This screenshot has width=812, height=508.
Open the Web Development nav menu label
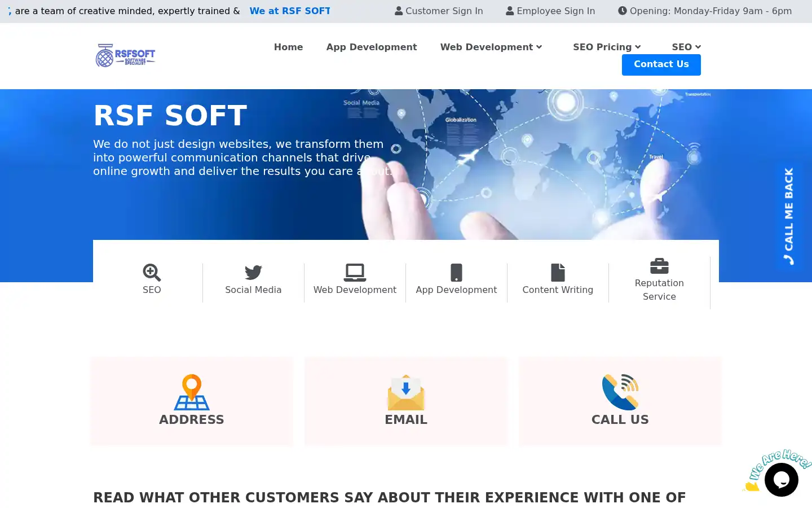click(487, 47)
